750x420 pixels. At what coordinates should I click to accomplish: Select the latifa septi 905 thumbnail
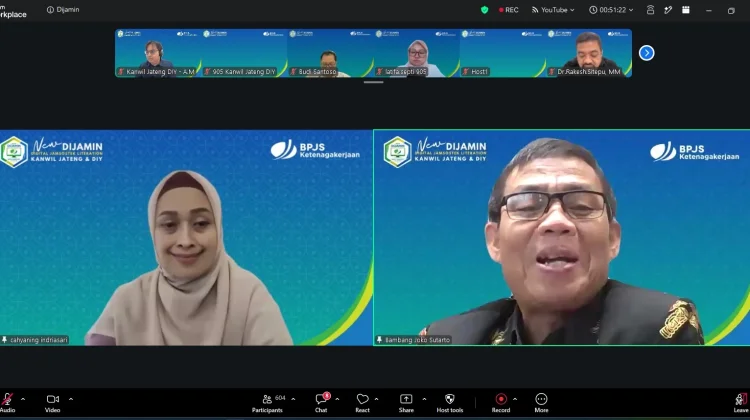pos(416,53)
